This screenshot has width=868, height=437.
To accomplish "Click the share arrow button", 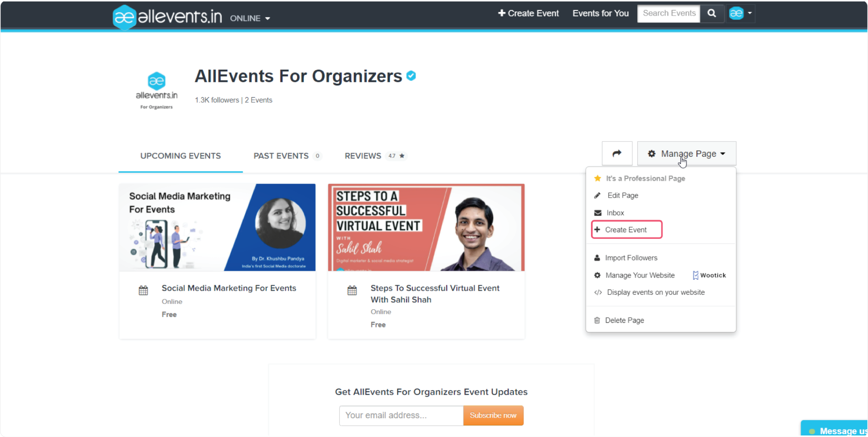I will [617, 153].
